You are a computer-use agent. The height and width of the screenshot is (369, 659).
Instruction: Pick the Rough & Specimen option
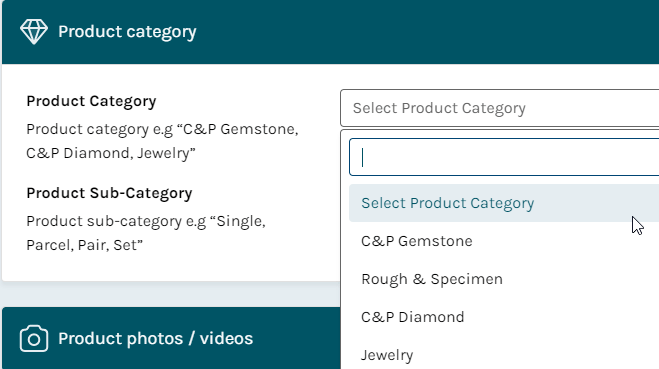pyautogui.click(x=504, y=279)
